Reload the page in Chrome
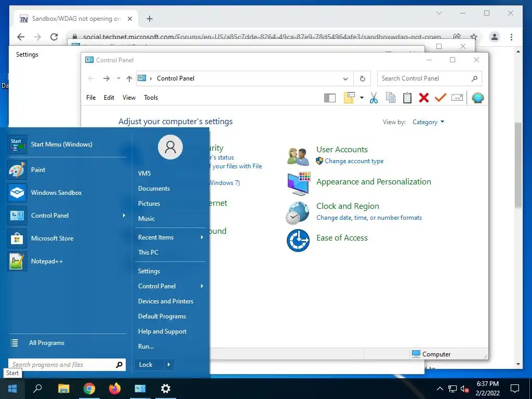The height and width of the screenshot is (399, 532). (54, 37)
